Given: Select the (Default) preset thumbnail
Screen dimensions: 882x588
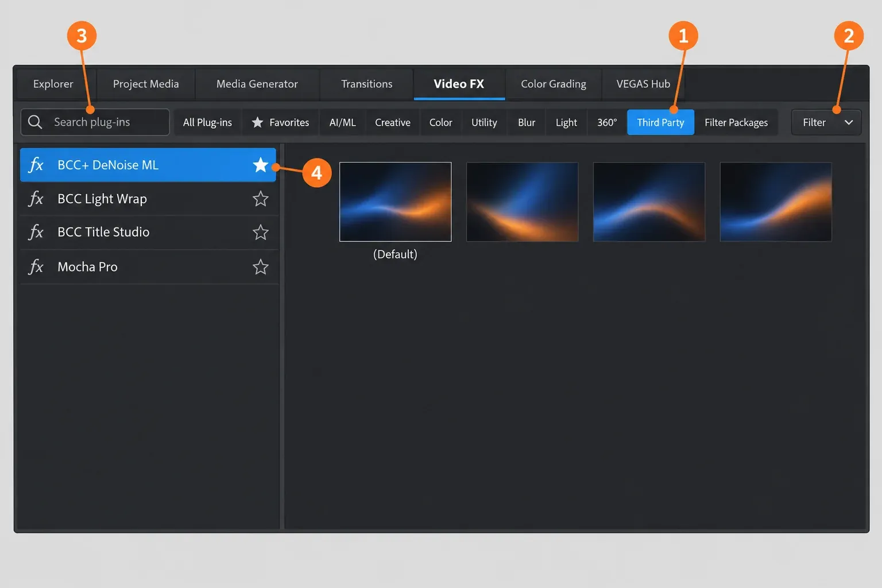Looking at the screenshot, I should (396, 202).
